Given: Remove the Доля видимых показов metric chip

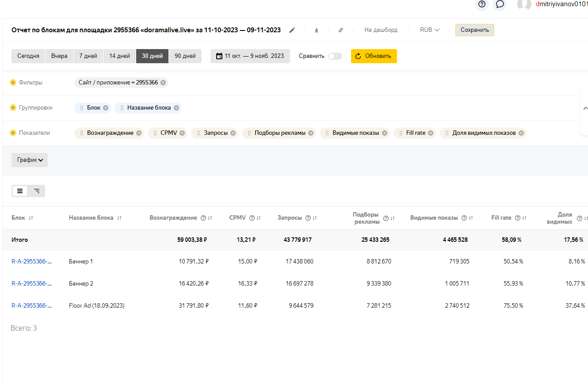Looking at the screenshot, I should pos(521,133).
